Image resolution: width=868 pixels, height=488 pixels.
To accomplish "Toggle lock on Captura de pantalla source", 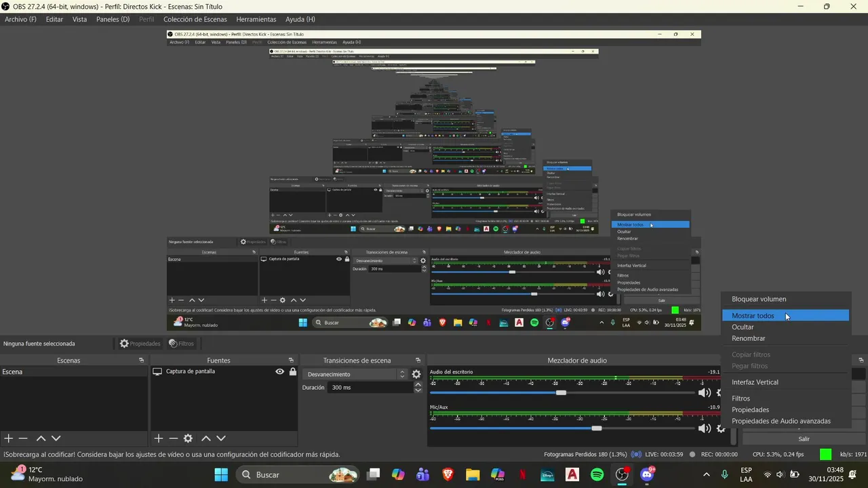I will pos(293,371).
